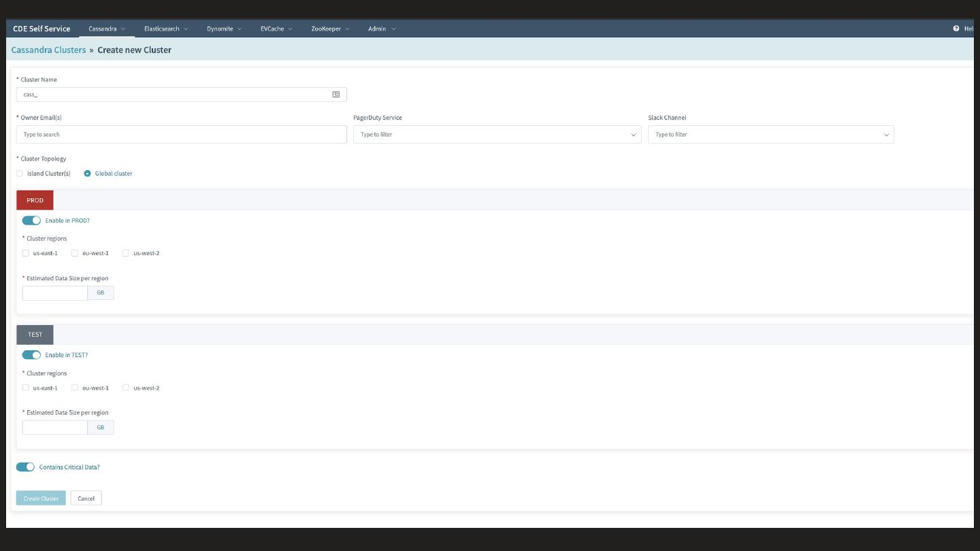Open the Admin menu
Viewport: 980px width, 551px height.
[x=381, y=29]
